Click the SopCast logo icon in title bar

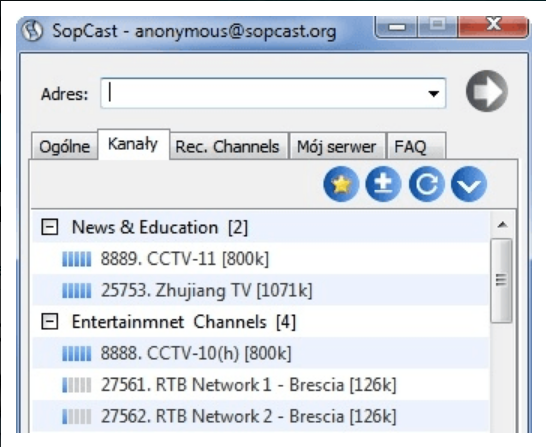(x=32, y=31)
